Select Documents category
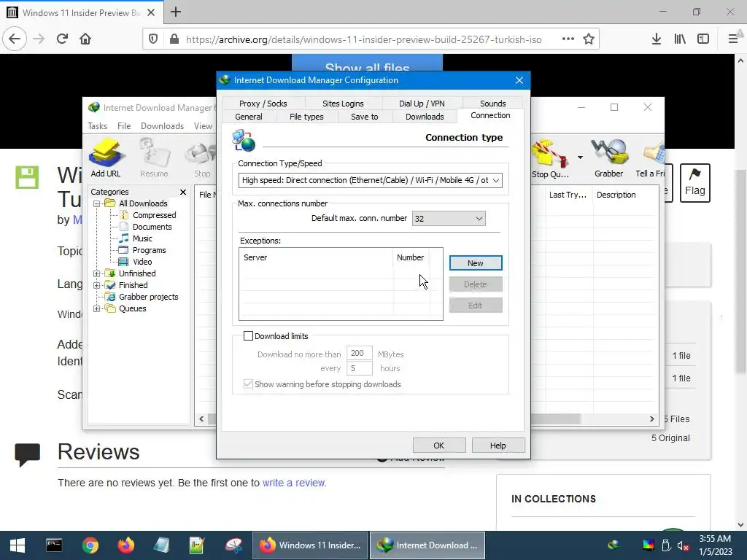 pyautogui.click(x=152, y=227)
